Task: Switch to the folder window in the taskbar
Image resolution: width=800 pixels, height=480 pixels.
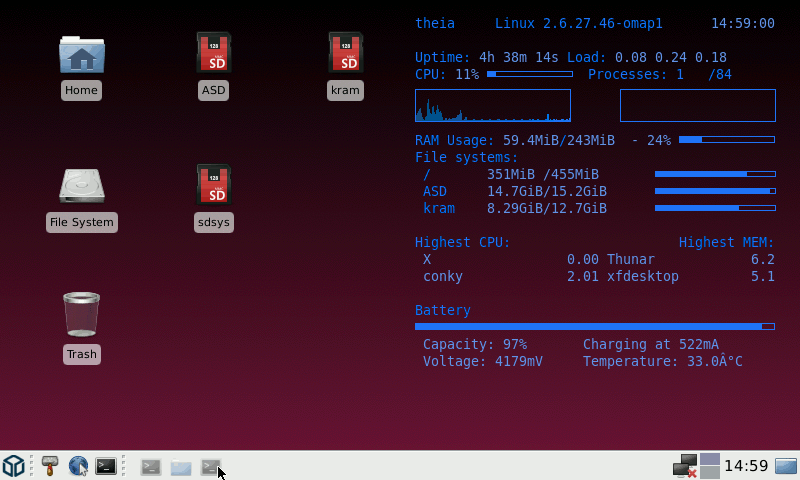Action: 181,467
